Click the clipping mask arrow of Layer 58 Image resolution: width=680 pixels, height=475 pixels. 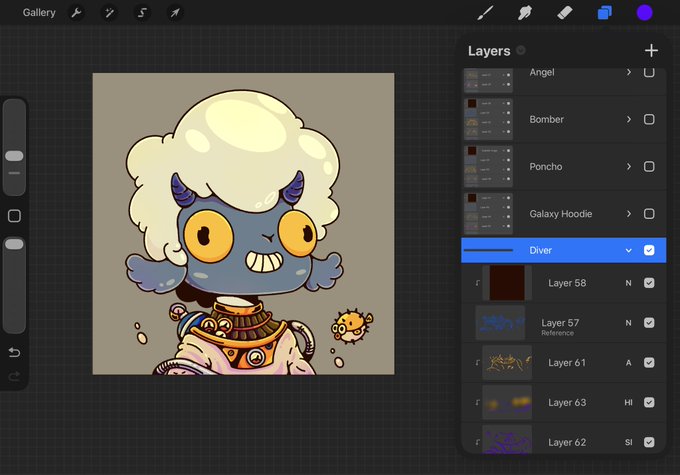point(477,283)
